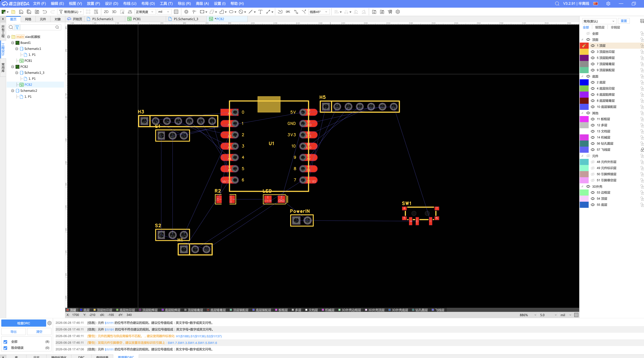Toggle the grid display icon

pos(176,12)
